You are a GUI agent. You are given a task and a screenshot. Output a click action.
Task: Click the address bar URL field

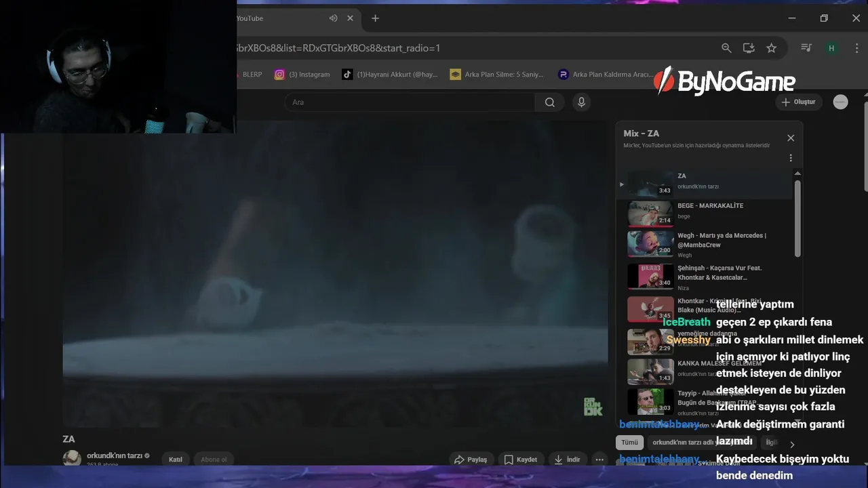pyautogui.click(x=475, y=48)
